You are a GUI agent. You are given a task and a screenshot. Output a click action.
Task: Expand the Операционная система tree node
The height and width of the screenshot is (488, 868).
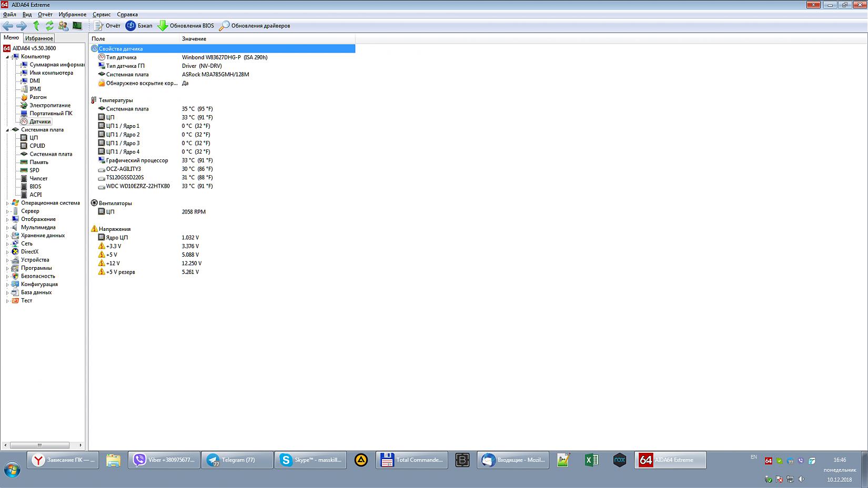coord(7,203)
